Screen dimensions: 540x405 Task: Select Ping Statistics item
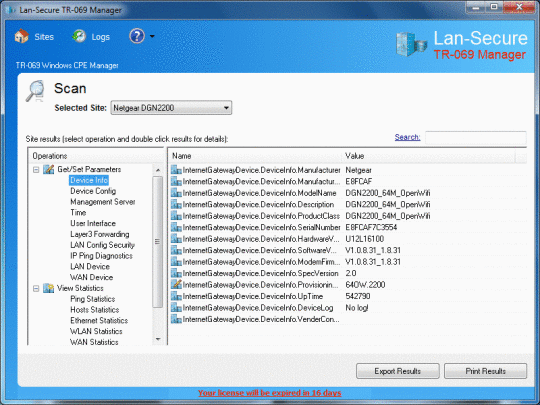click(93, 299)
